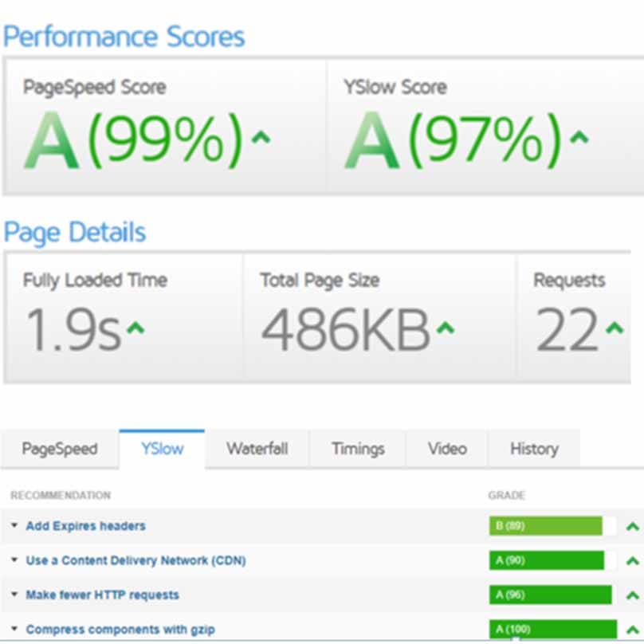Expand the Compress components with gzip recommendation
The height and width of the screenshot is (644, 644).
(x=13, y=629)
